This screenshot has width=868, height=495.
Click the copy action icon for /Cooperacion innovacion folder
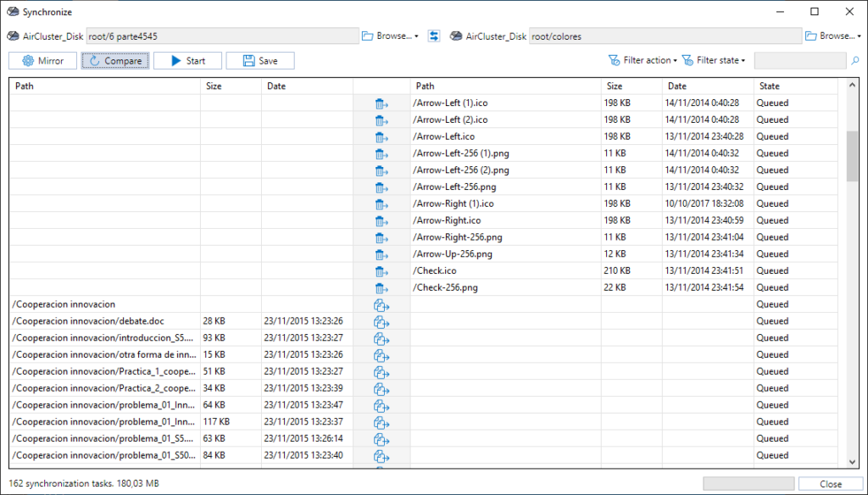point(381,305)
